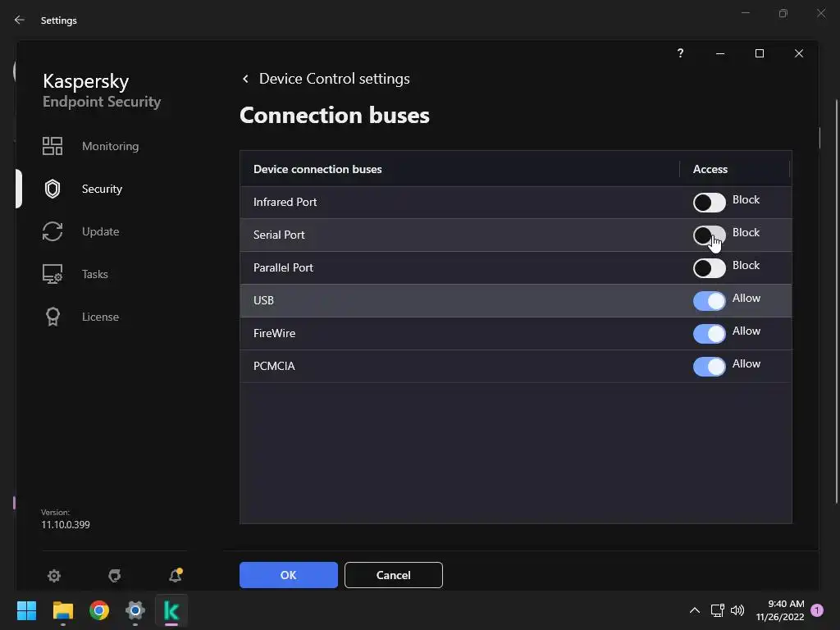
Task: Maximize the Kaspersky window
Action: (759, 53)
